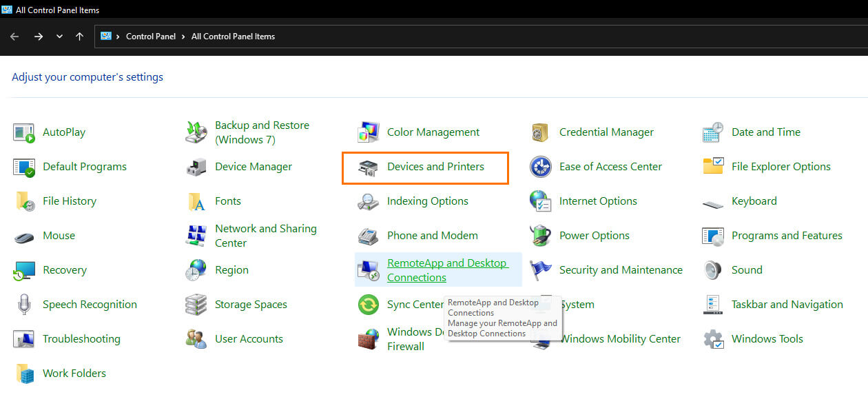
Task: Click the Credential Manager safe icon
Action: 540,132
